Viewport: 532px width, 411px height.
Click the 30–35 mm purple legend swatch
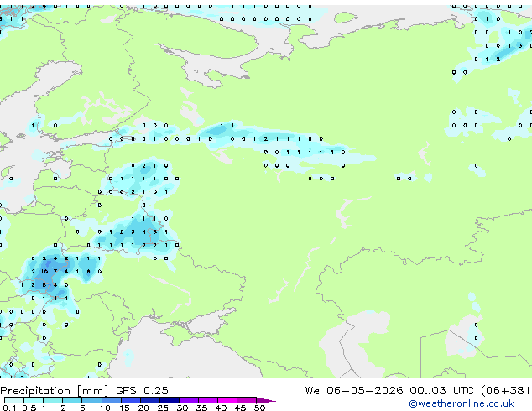click(x=189, y=400)
